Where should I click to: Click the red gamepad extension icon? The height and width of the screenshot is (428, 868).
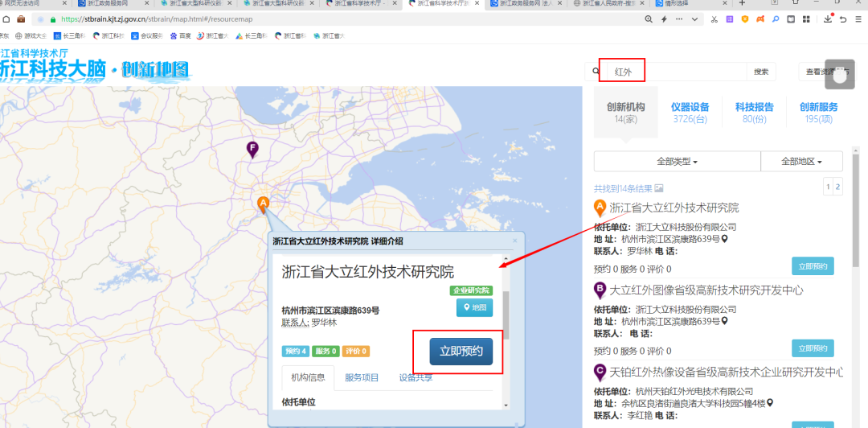click(x=760, y=19)
